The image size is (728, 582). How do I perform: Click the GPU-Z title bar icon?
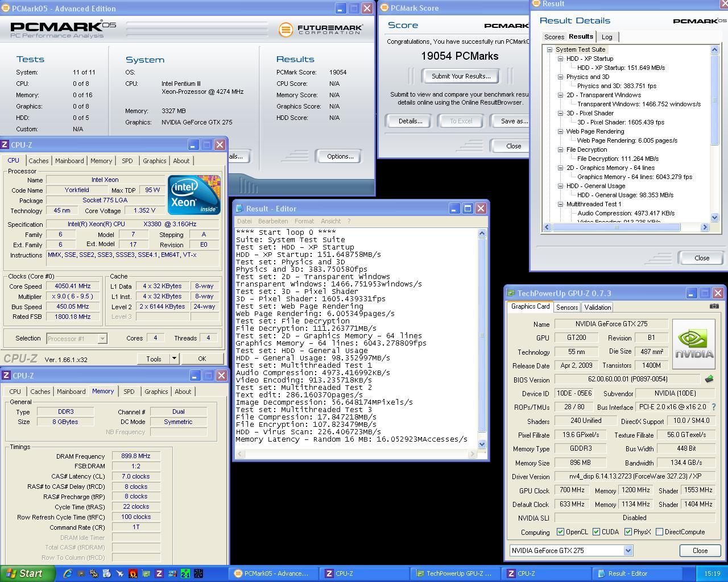point(511,293)
